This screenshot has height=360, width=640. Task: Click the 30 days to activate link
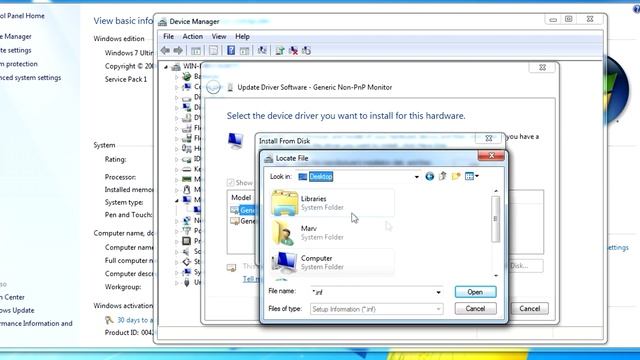[x=136, y=320]
